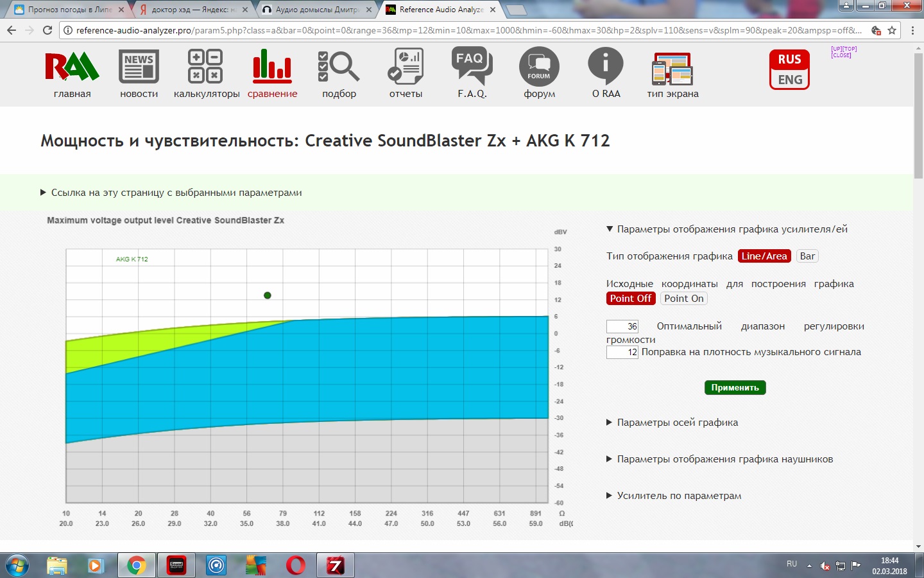Open the red 7 app on taskbar

click(x=336, y=566)
